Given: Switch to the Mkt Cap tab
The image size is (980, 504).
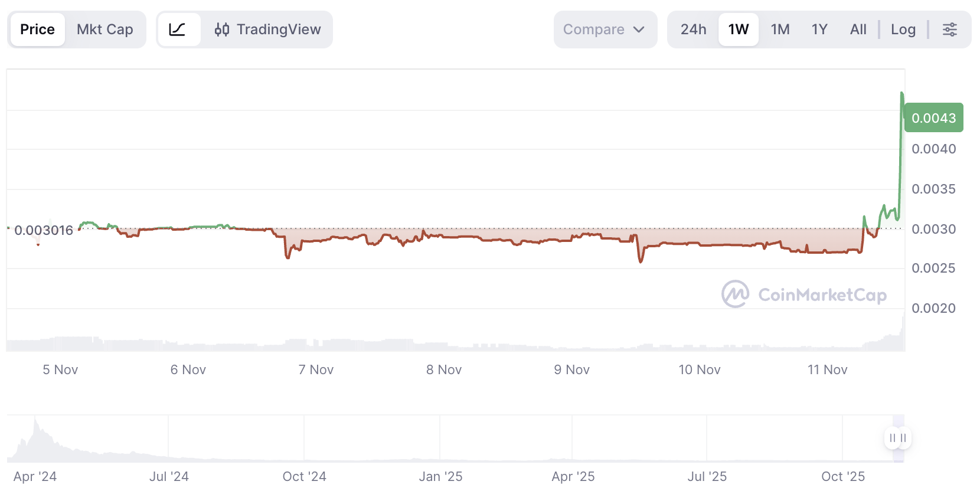Looking at the screenshot, I should point(105,30).
